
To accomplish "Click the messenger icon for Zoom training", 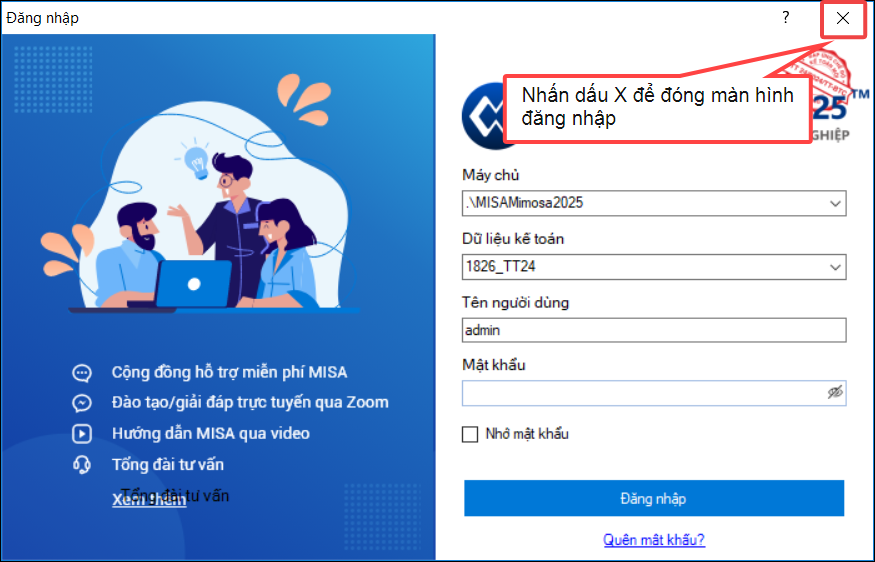I will (x=82, y=403).
